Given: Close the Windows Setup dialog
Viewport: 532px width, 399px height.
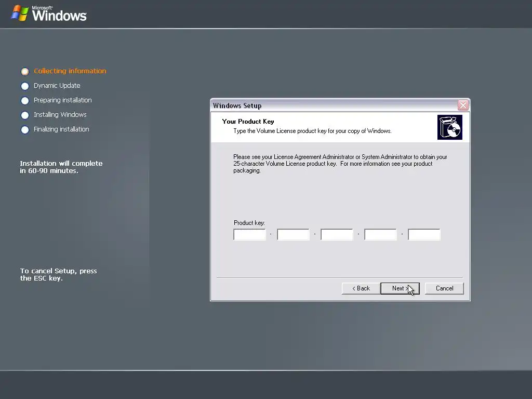Looking at the screenshot, I should tap(463, 105).
